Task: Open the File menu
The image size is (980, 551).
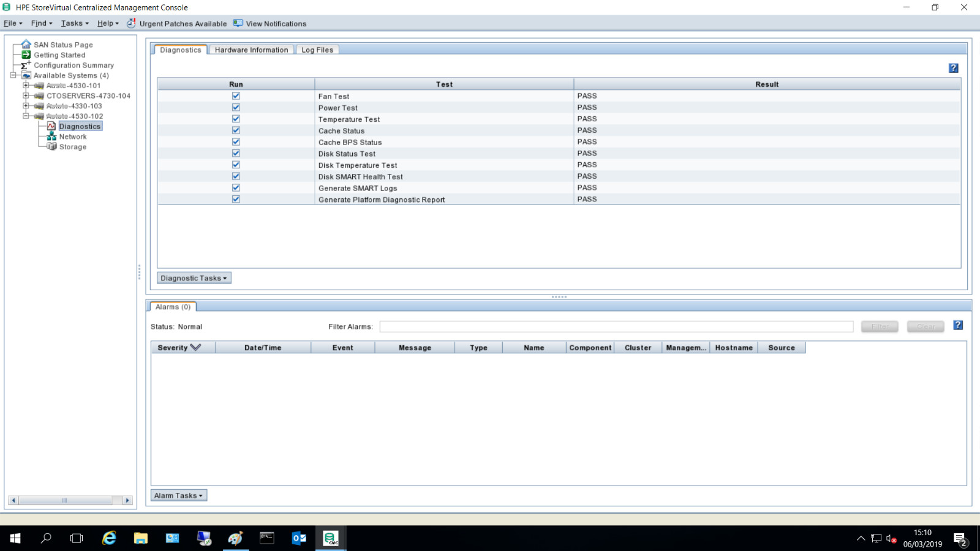Action: point(13,23)
